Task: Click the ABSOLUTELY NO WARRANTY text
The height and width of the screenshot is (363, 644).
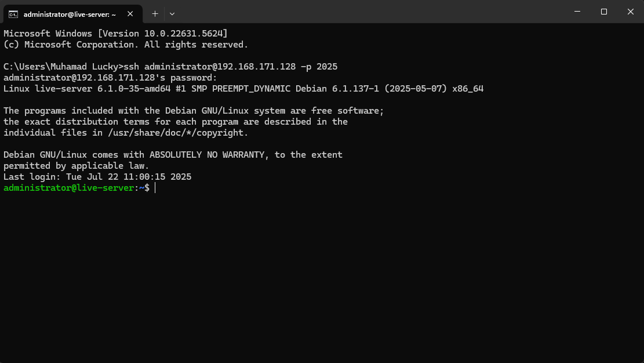Action: point(207,155)
